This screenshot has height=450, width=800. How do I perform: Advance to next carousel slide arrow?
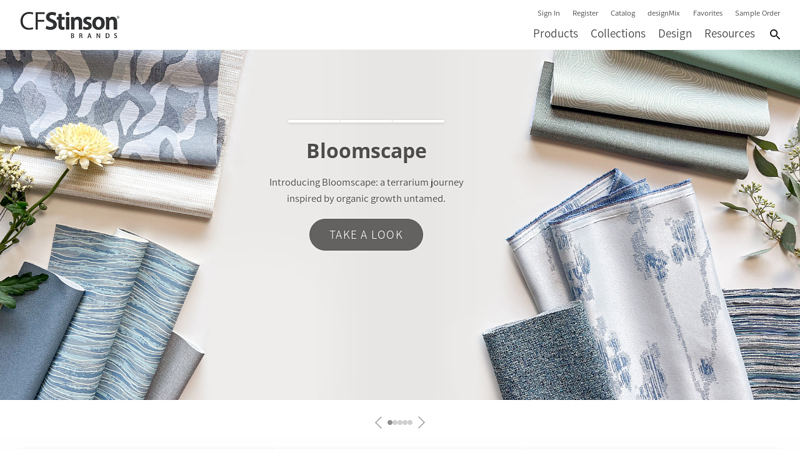pyautogui.click(x=421, y=422)
